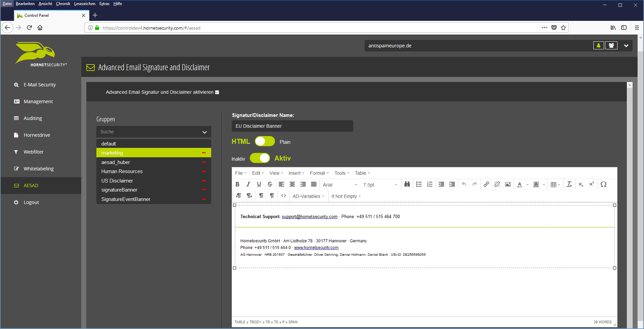Delete the aesad_huber group with its red minus
644x329 pixels.
click(204, 162)
